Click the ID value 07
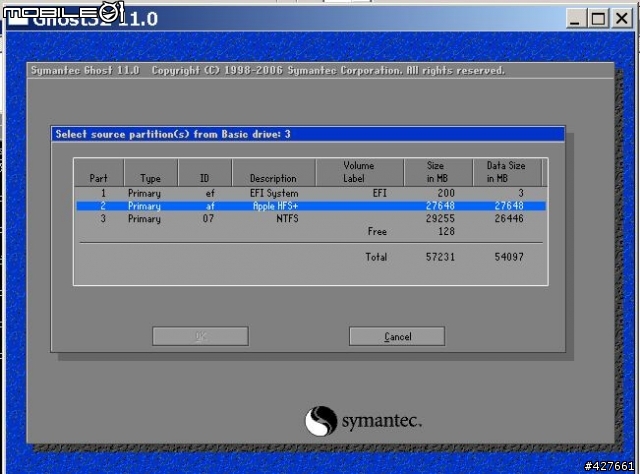This screenshot has height=474, width=640. tap(208, 218)
